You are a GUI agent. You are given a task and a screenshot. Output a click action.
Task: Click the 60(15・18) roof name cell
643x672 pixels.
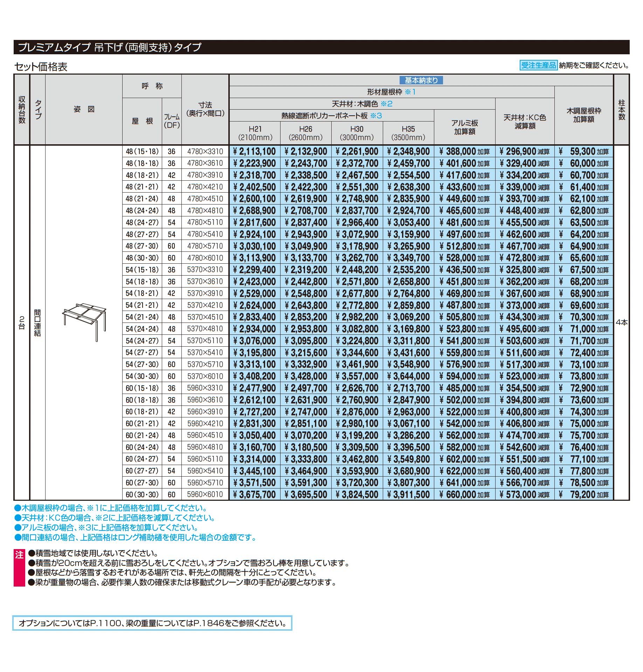[x=142, y=388]
